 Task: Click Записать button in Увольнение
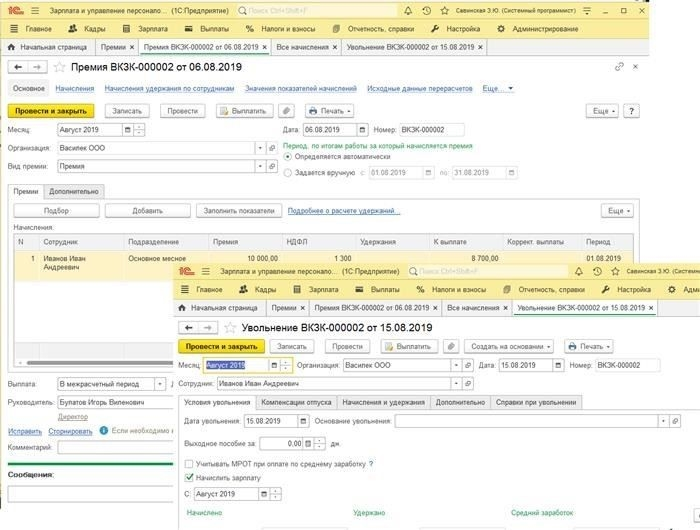click(x=292, y=346)
